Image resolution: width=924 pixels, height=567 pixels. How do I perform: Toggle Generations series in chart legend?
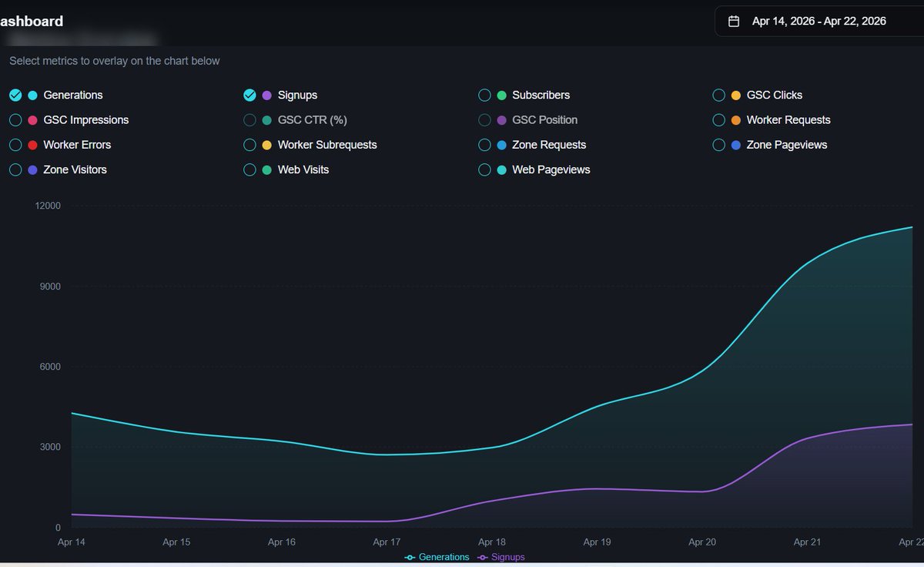coord(437,557)
